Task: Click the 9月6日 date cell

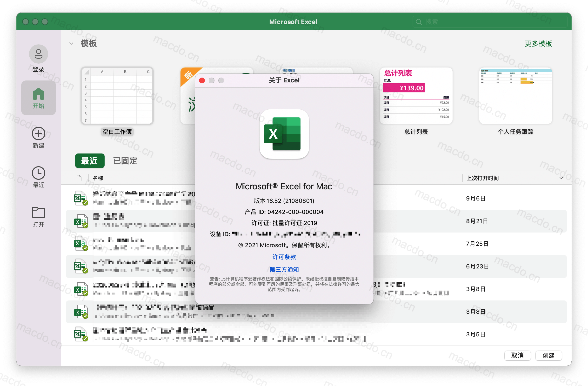Action: point(476,198)
